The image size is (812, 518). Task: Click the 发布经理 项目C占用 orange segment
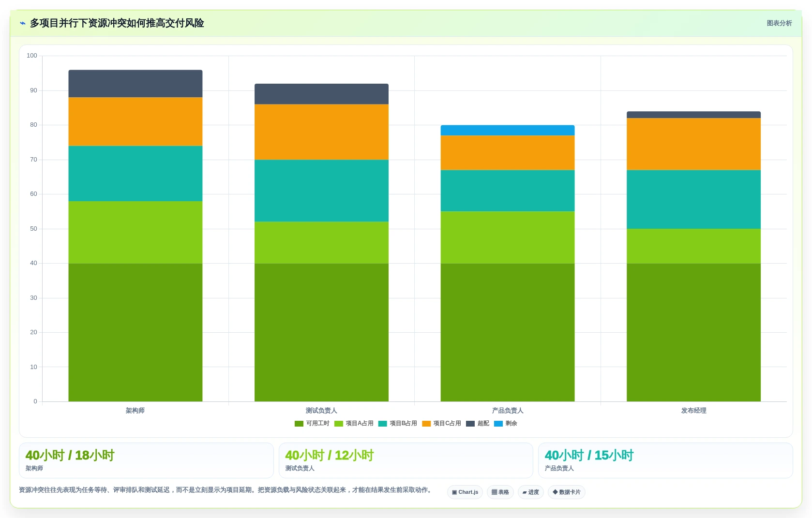pyautogui.click(x=693, y=144)
